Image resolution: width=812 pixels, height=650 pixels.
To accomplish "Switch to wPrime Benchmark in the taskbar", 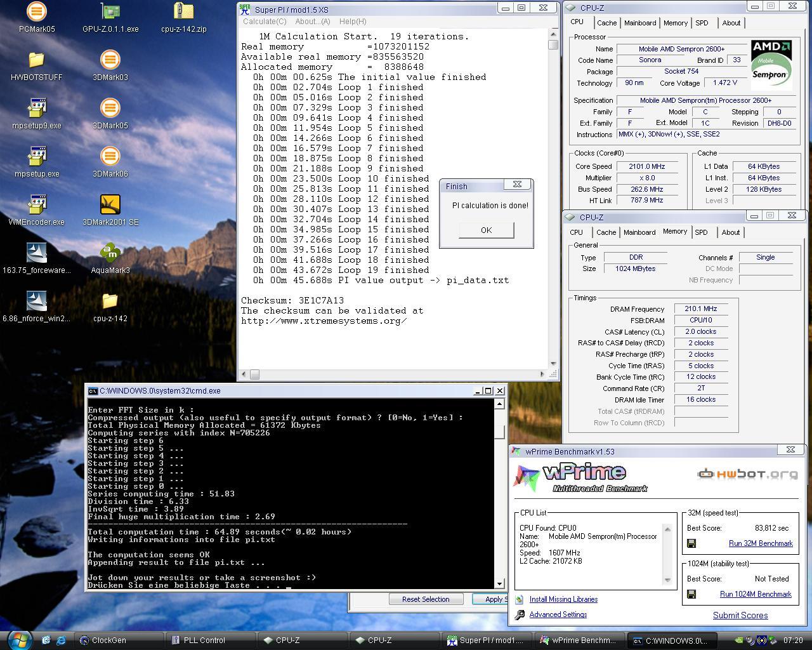I will pyautogui.click(x=579, y=640).
